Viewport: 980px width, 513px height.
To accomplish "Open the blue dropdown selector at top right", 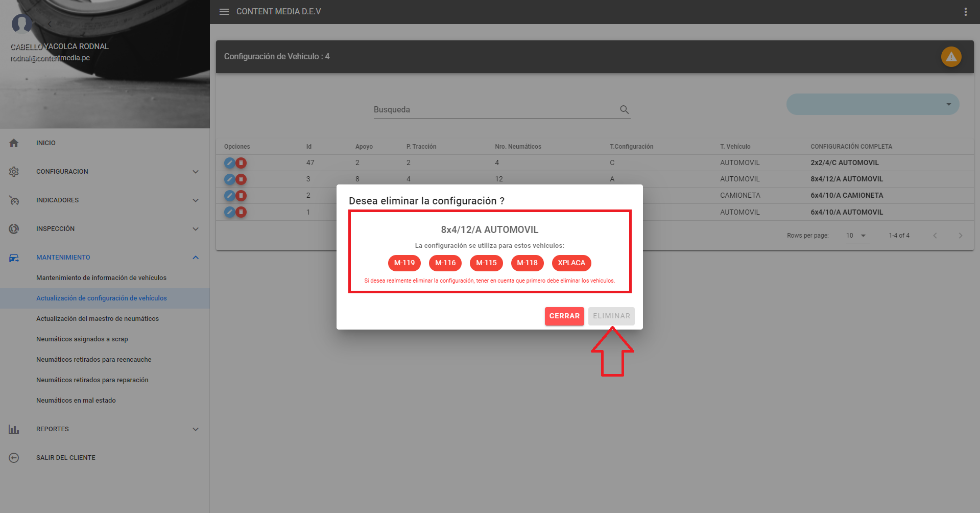I will coord(872,104).
